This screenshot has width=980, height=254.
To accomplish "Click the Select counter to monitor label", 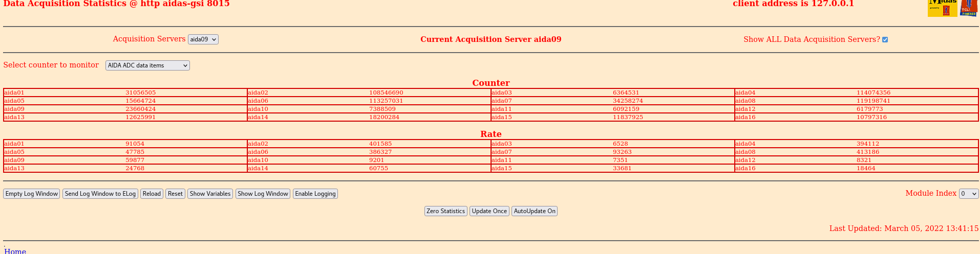I will pyautogui.click(x=51, y=65).
